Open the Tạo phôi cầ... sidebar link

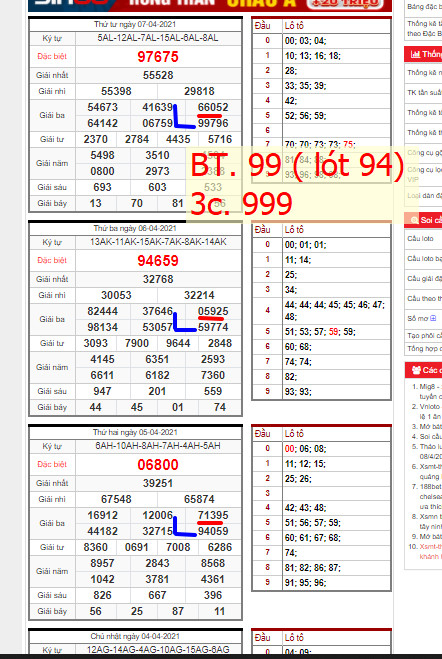click(424, 335)
